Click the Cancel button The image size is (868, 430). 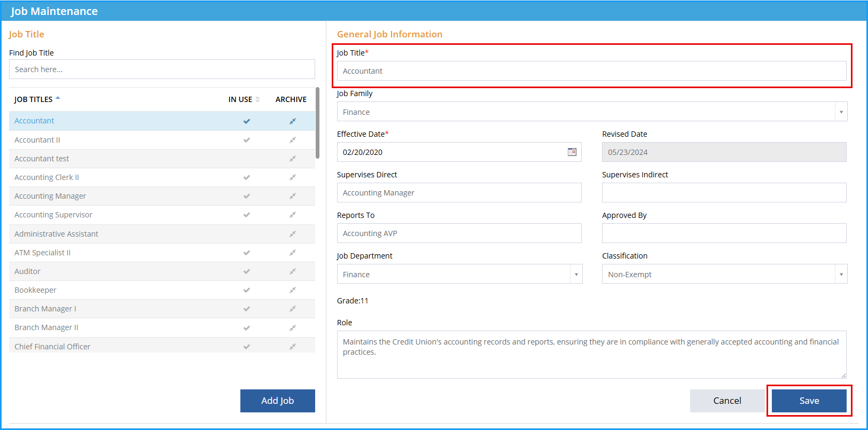point(727,401)
